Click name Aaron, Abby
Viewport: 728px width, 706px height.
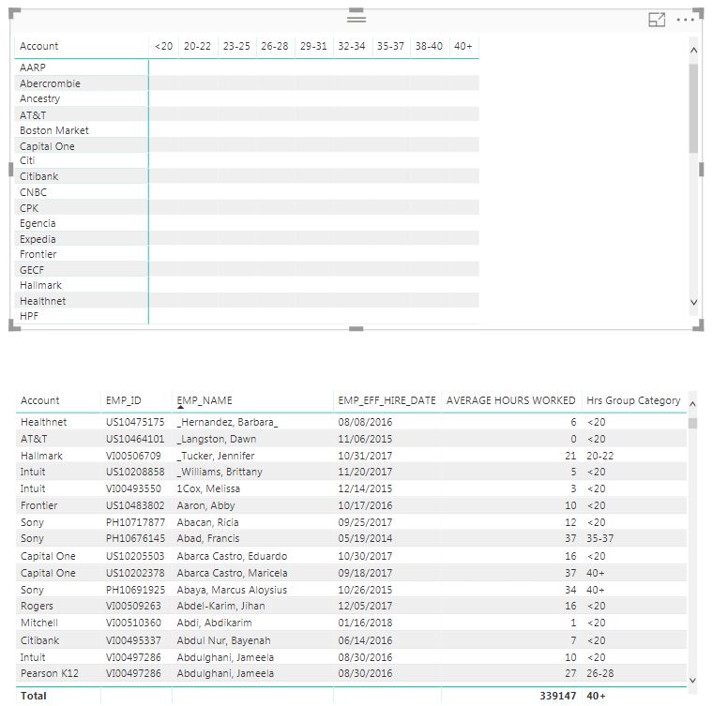coord(205,505)
